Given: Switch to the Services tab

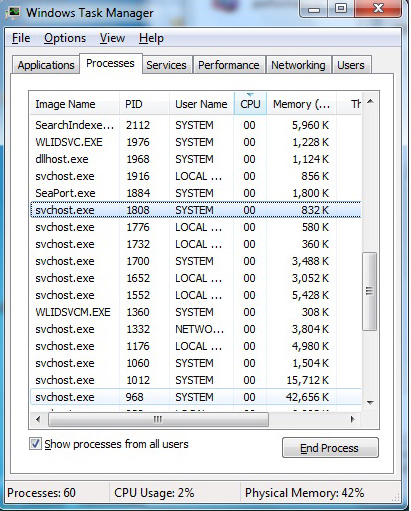Looking at the screenshot, I should coord(166,65).
